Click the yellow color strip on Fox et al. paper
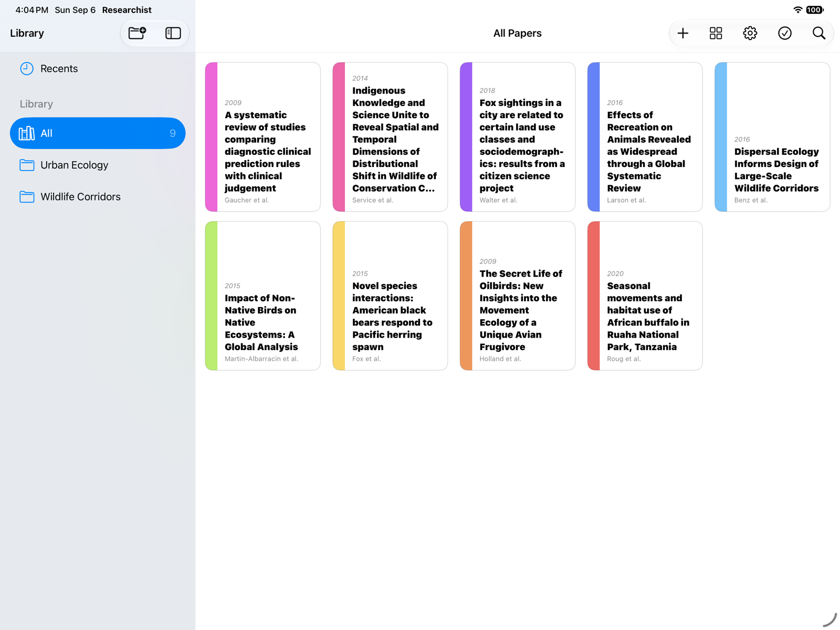The image size is (840, 630). [339, 296]
